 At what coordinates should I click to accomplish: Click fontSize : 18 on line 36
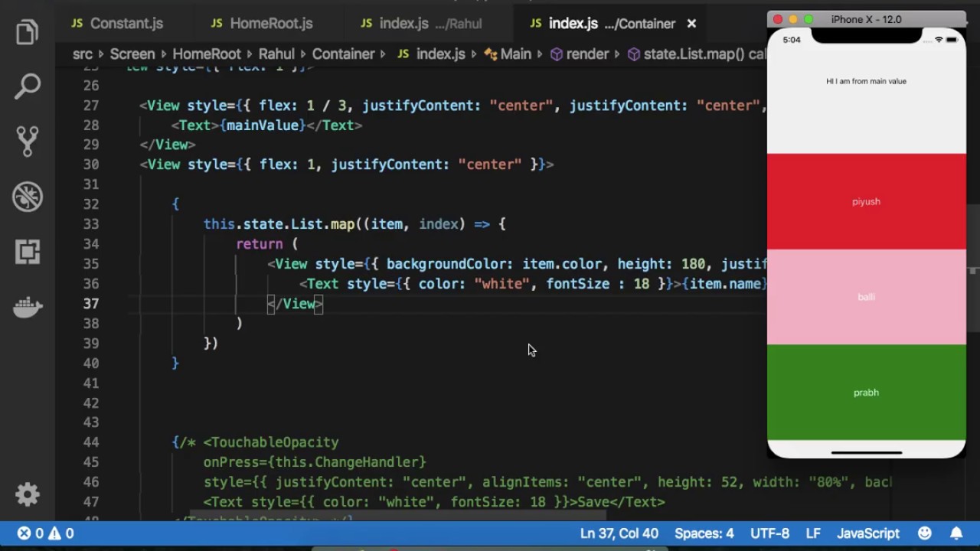(x=597, y=284)
